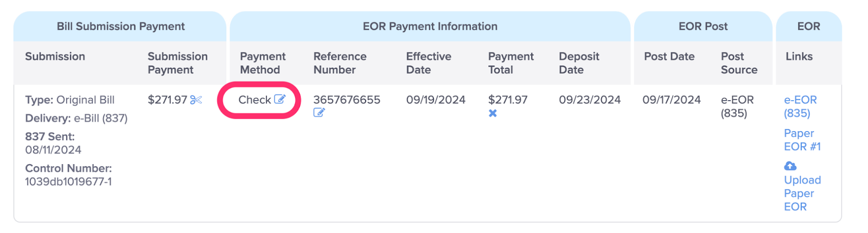This screenshot has width=868, height=233.
Task: Open the Paper EOR #1 link
Action: 802,140
